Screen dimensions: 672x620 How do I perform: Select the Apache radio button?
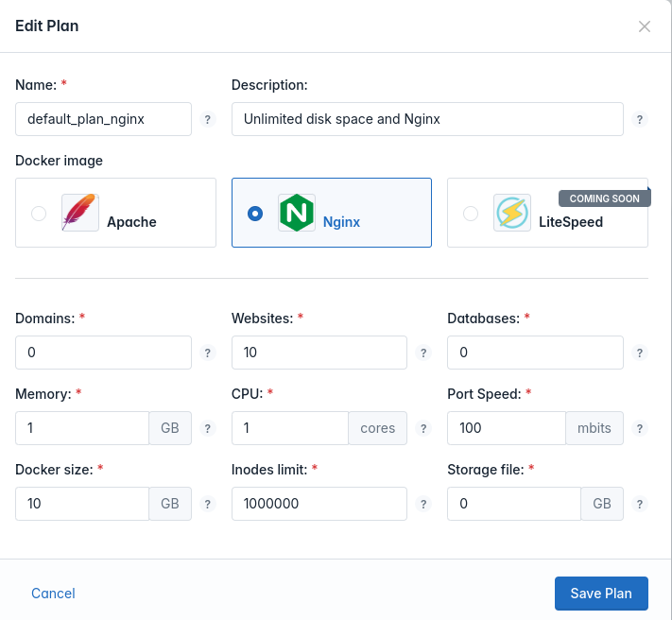[x=39, y=213]
